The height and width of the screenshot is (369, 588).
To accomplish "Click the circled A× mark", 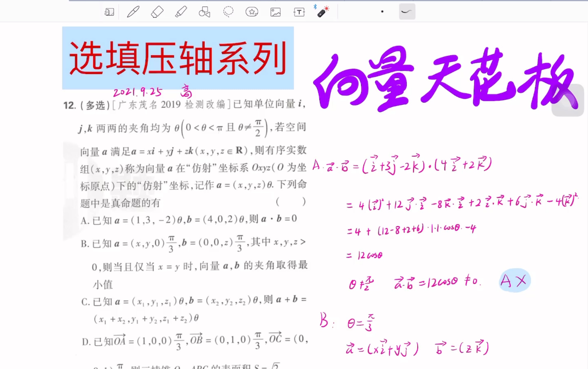I will [515, 280].
